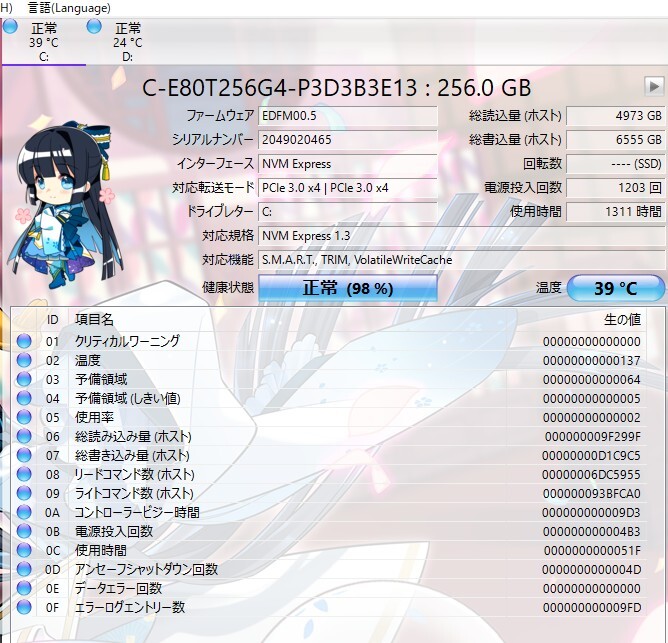Image resolution: width=668 pixels, height=643 pixels.
Task: Click status orb for 09 ライトコマンド数
Action: pyautogui.click(x=24, y=493)
